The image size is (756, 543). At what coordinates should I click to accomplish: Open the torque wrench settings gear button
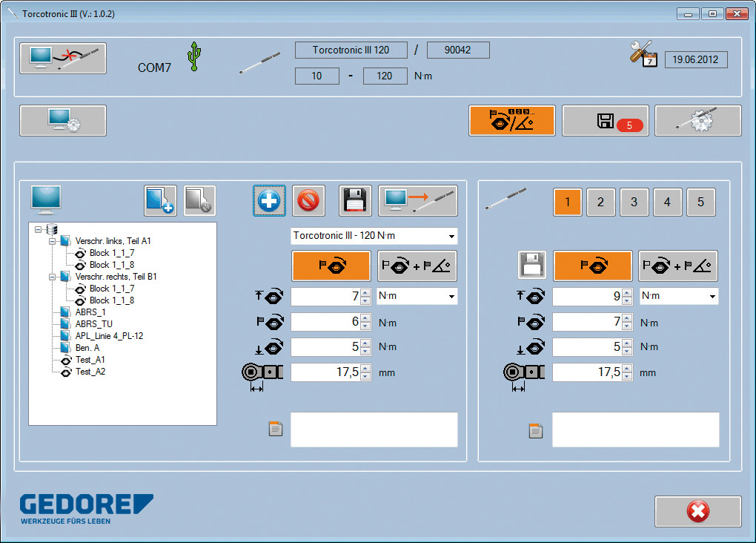697,121
